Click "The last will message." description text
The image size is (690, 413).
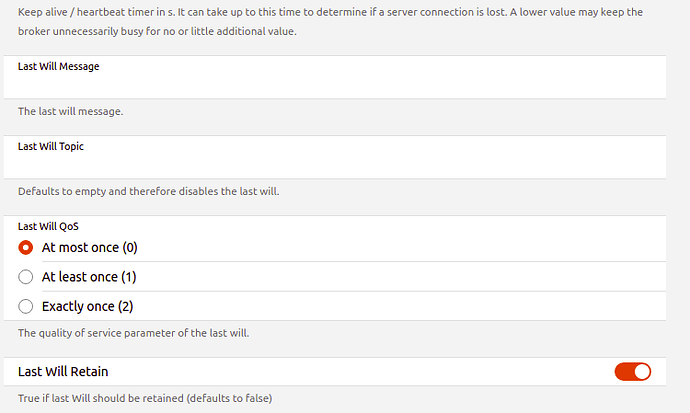coord(70,111)
